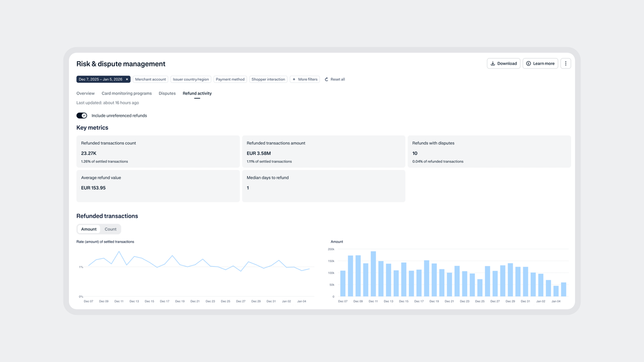Disable the Include unreferenced refunds toggle
The width and height of the screenshot is (644, 362).
pyautogui.click(x=81, y=115)
